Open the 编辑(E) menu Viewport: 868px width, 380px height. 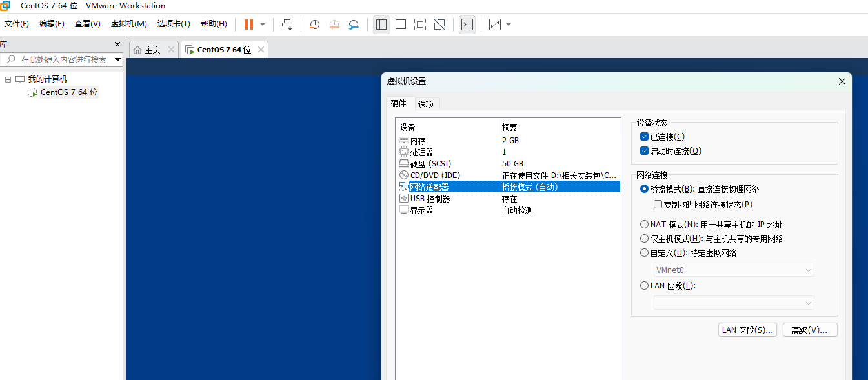click(52, 24)
